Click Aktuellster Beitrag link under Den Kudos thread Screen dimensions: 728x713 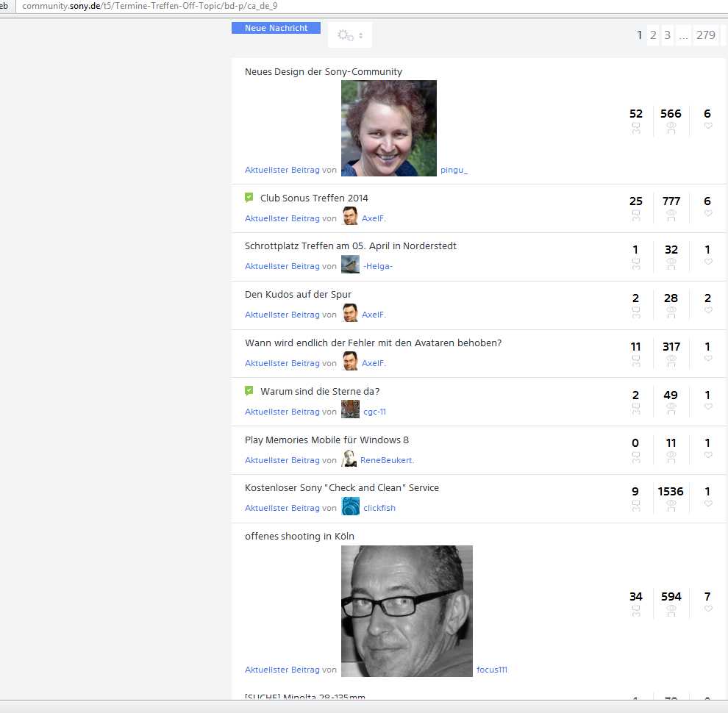(x=282, y=315)
